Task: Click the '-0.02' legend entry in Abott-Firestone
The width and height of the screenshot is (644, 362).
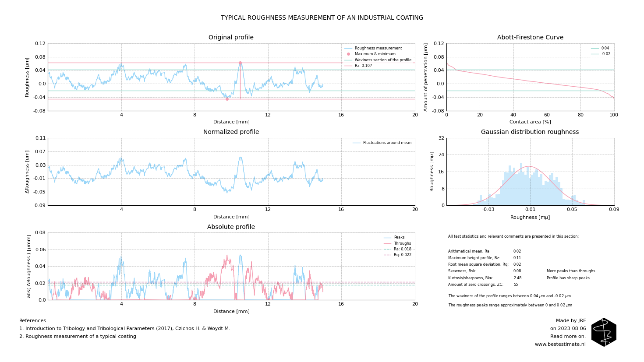Action: pyautogui.click(x=605, y=54)
